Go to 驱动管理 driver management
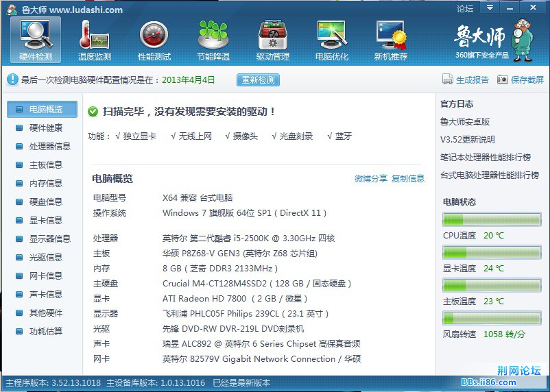The image size is (550, 392). [x=272, y=40]
